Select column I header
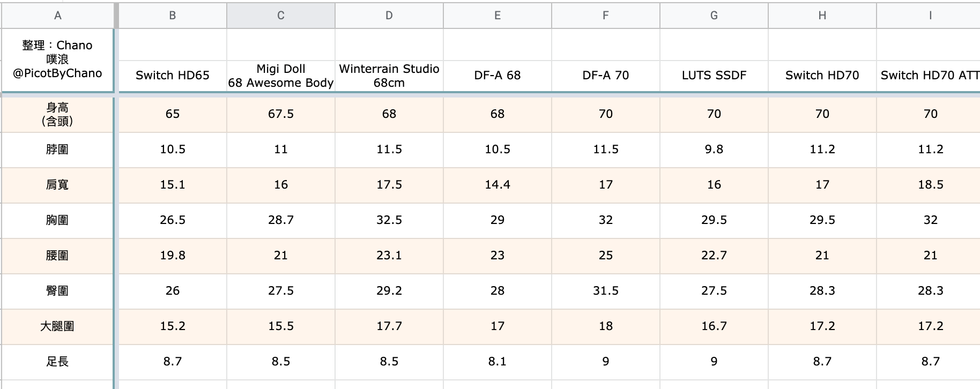 (x=929, y=16)
